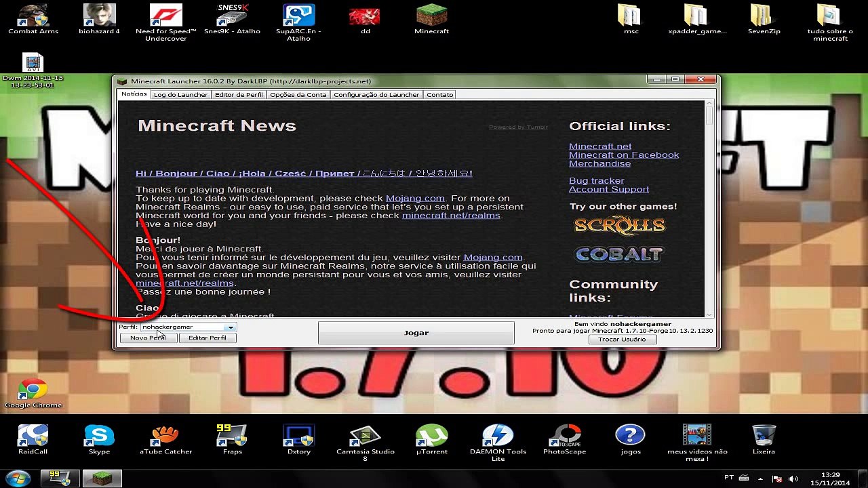This screenshot has width=868, height=488.
Task: Show hidden system tray icons
Action: pos(760,478)
